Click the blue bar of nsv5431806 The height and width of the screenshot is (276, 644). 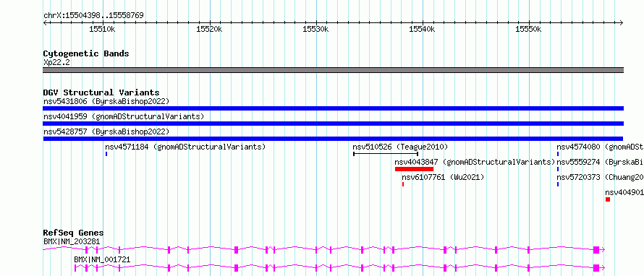point(333,108)
